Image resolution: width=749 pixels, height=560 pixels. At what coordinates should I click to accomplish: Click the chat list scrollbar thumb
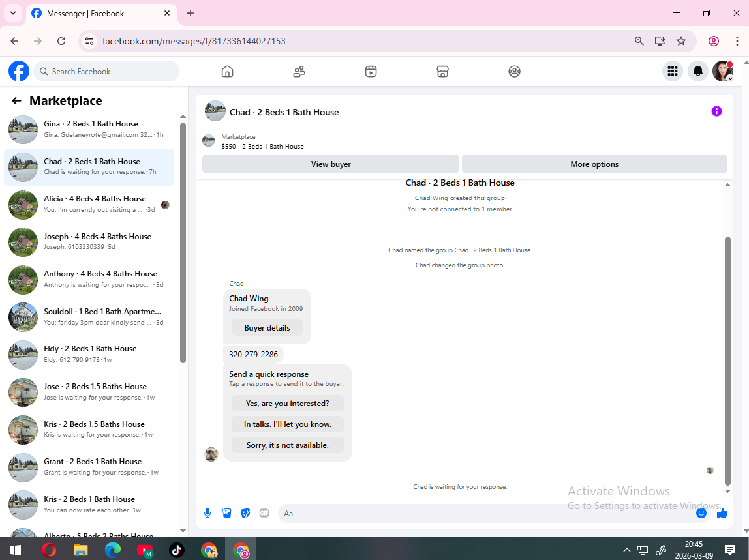tap(183, 243)
